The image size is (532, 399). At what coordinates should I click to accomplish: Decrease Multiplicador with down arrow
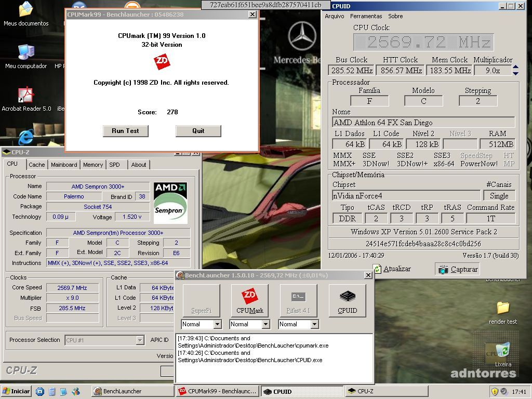515,73
